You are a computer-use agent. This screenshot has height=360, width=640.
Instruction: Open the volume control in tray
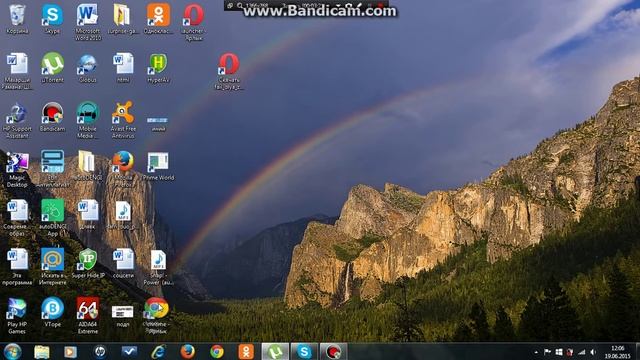pos(593,352)
